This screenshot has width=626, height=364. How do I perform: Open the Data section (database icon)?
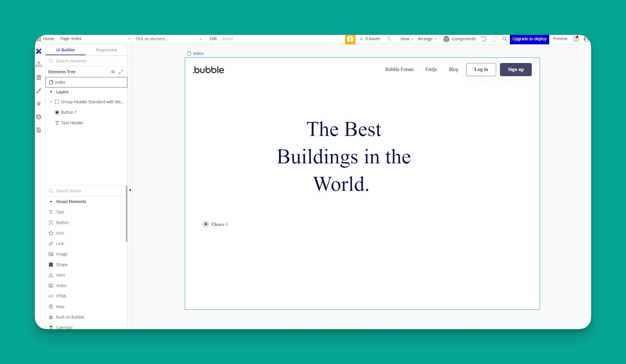[39, 77]
